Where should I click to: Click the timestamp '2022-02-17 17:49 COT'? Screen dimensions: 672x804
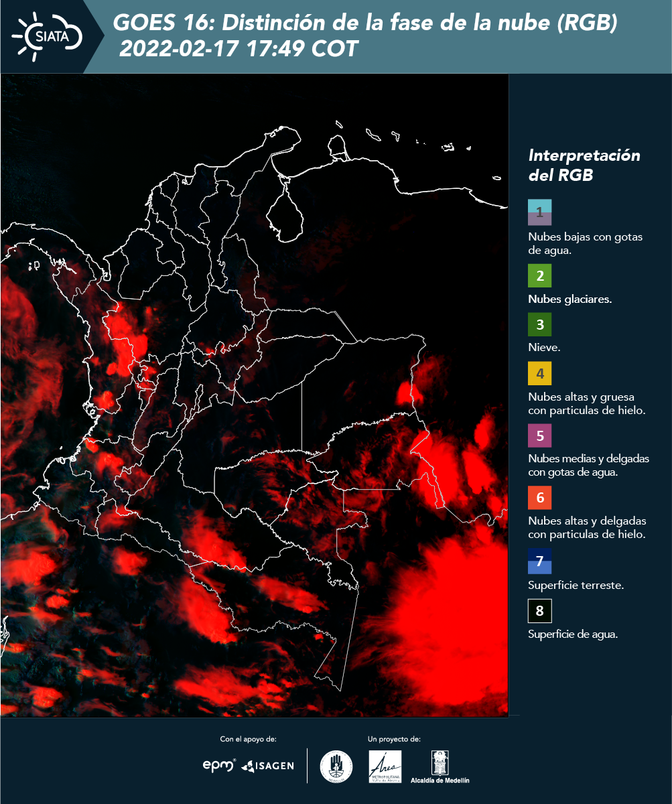(239, 49)
